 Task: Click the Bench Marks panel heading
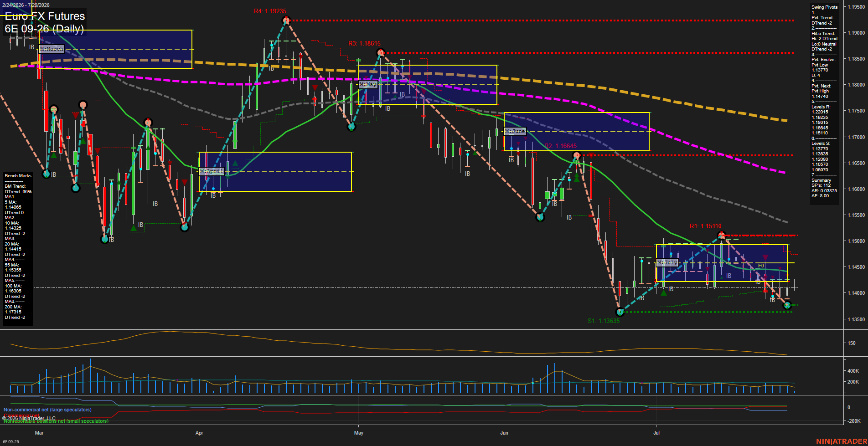(x=18, y=176)
